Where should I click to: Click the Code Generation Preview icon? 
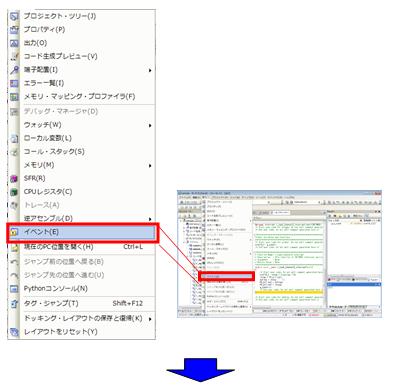click(x=14, y=56)
